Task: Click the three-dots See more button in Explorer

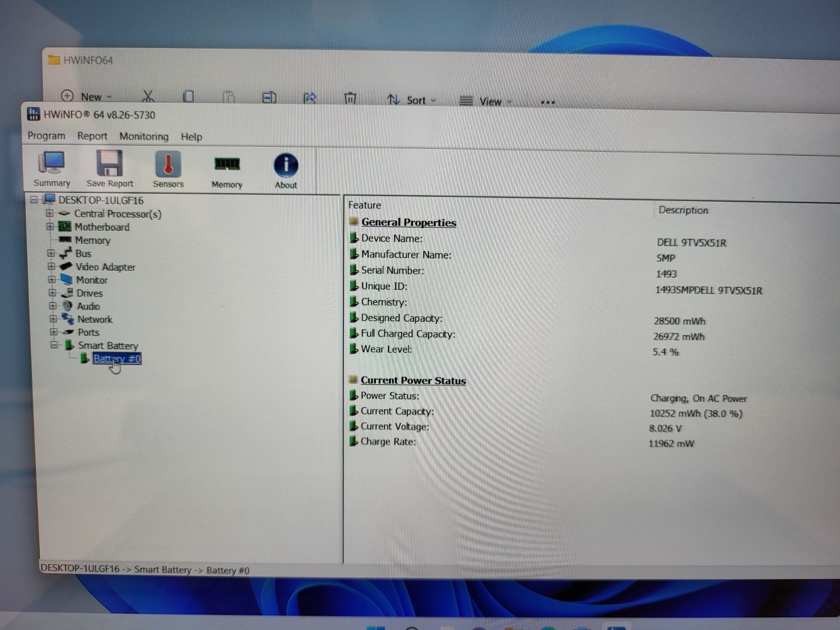Action: [548, 102]
